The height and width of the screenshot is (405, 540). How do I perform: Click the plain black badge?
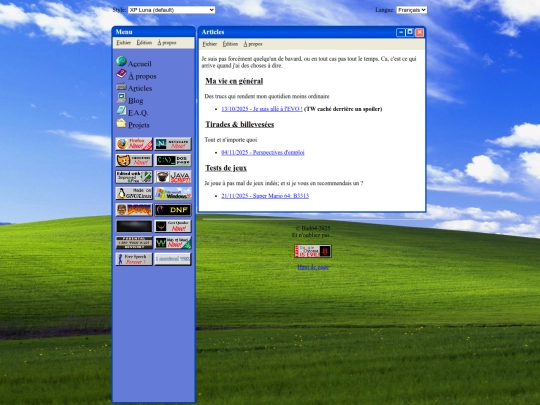pos(134,226)
